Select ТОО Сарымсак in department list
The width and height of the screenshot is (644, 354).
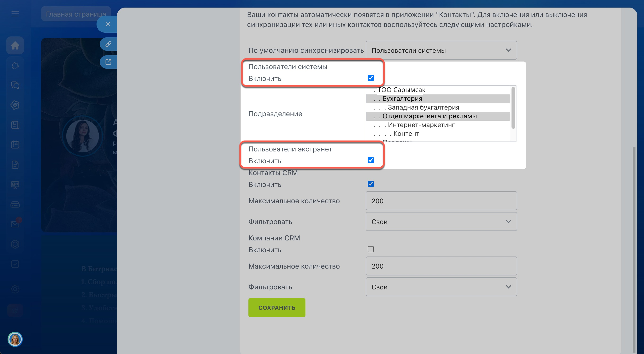click(438, 90)
